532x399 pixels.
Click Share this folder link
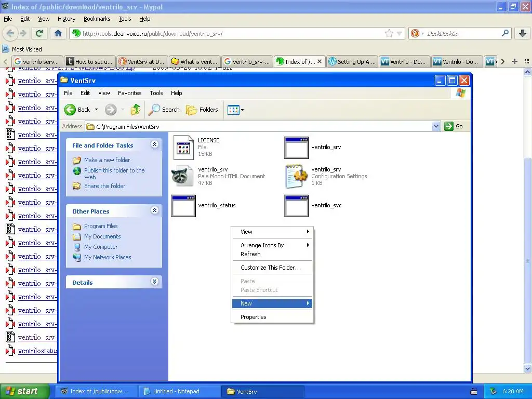[x=104, y=186]
